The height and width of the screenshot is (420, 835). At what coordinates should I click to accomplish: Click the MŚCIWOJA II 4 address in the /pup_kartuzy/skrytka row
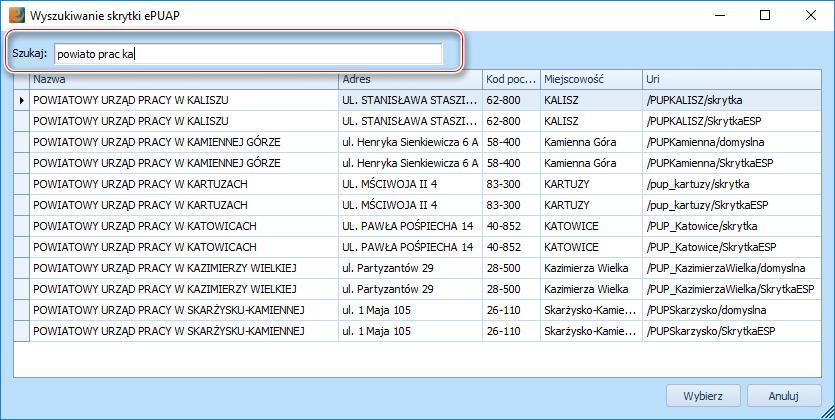click(x=410, y=184)
